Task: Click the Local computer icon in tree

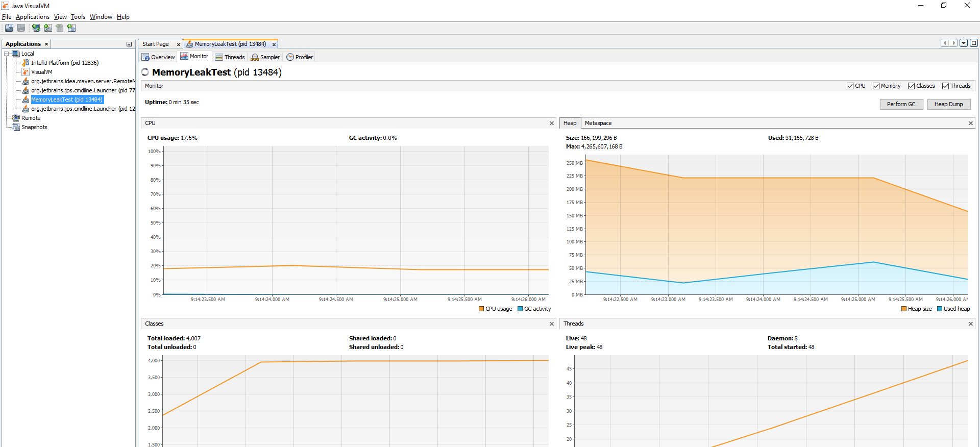Action: click(x=16, y=54)
